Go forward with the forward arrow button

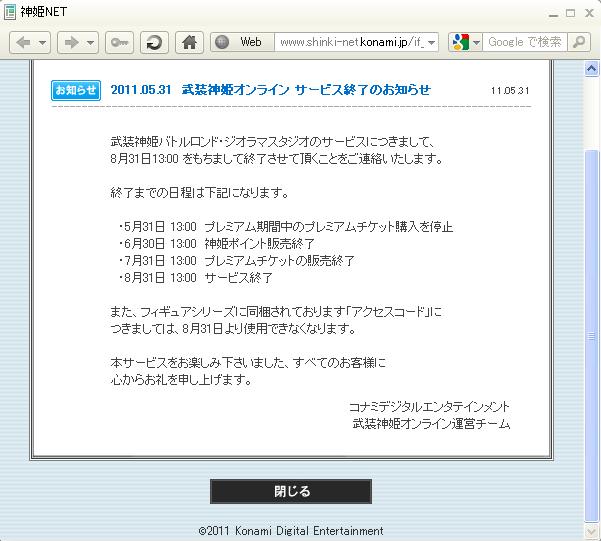(x=71, y=42)
